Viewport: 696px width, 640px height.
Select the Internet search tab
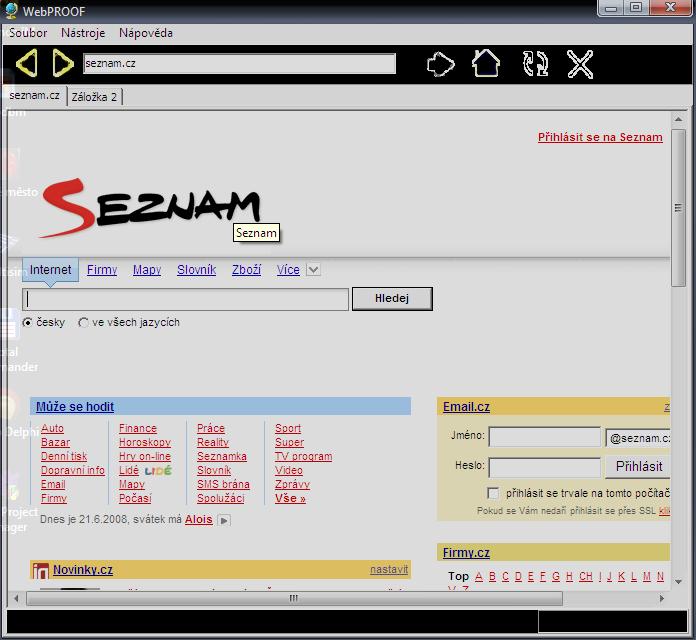point(51,269)
